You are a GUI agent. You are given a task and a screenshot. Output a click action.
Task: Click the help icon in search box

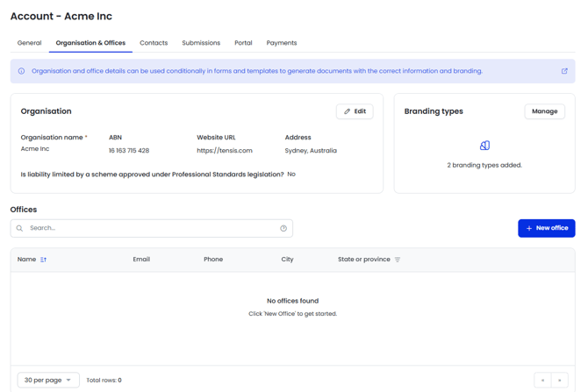[x=283, y=228]
